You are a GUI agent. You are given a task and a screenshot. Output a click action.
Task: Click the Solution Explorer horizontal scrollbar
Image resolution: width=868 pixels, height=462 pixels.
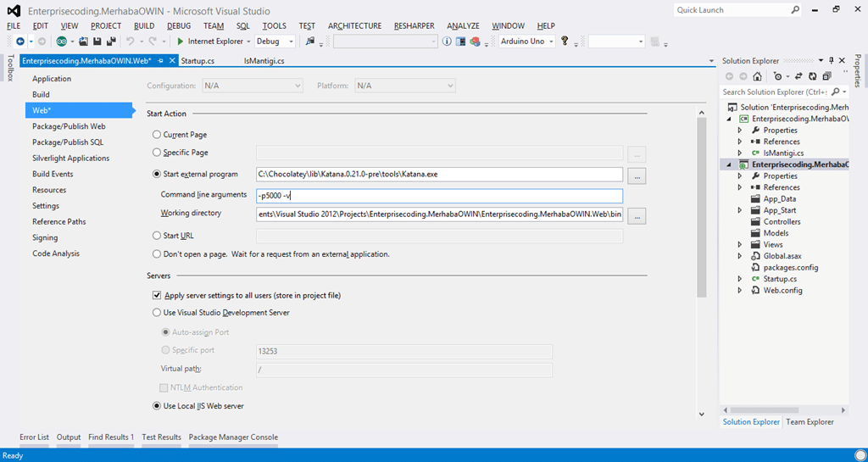(x=765, y=410)
